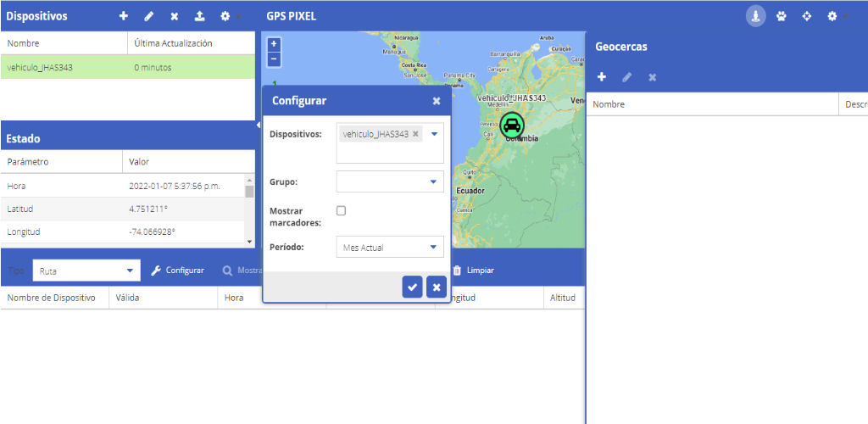Remove device using Dispositivos X icon

point(175,17)
